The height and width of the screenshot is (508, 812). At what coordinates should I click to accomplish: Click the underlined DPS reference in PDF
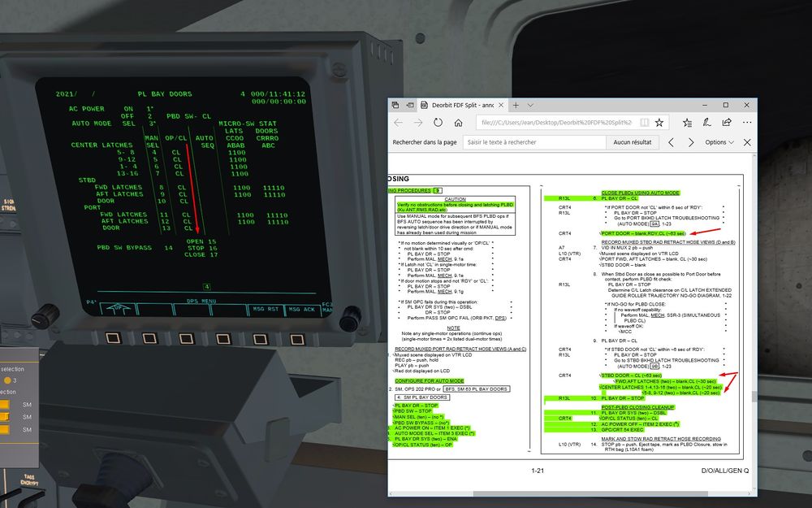500,318
